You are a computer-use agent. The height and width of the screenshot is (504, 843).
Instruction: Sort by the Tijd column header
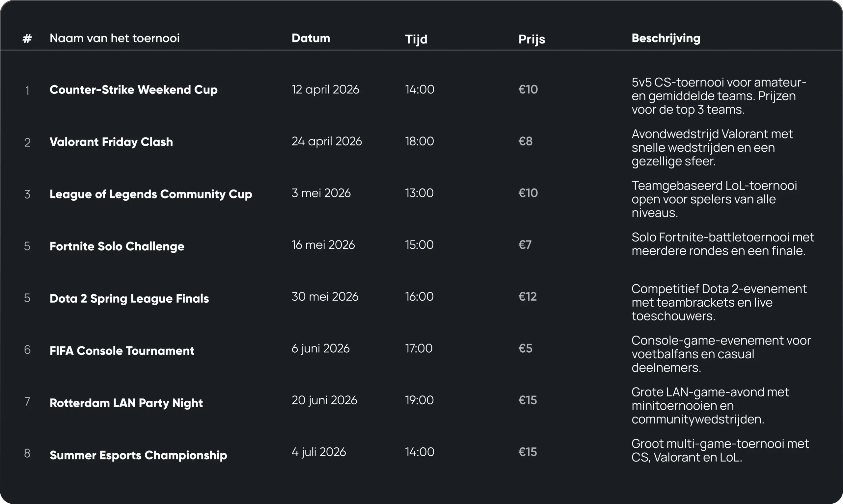pos(416,39)
